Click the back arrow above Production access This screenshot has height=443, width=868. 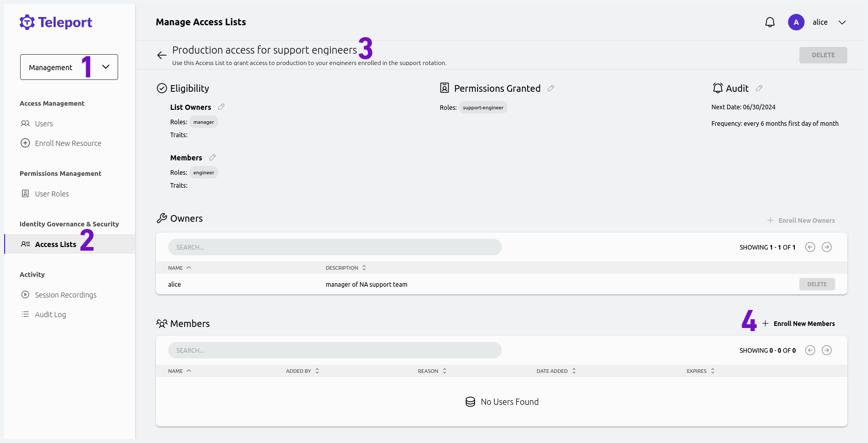click(x=161, y=55)
